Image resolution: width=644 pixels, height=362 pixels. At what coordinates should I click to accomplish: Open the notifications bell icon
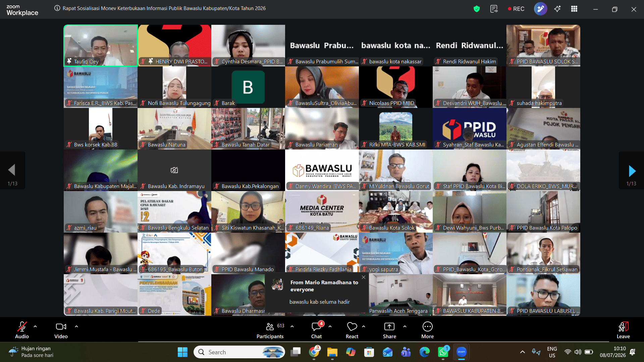point(633,352)
